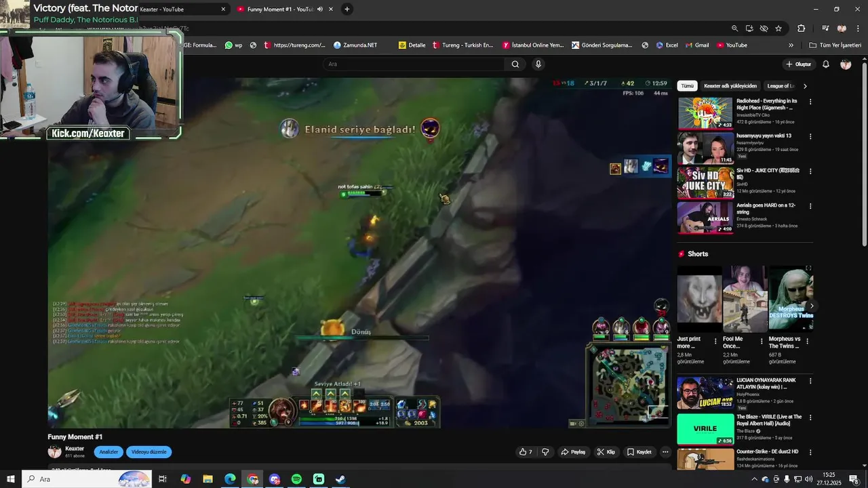Open a new browser tab
This screenshot has height=488, width=868.
347,9
